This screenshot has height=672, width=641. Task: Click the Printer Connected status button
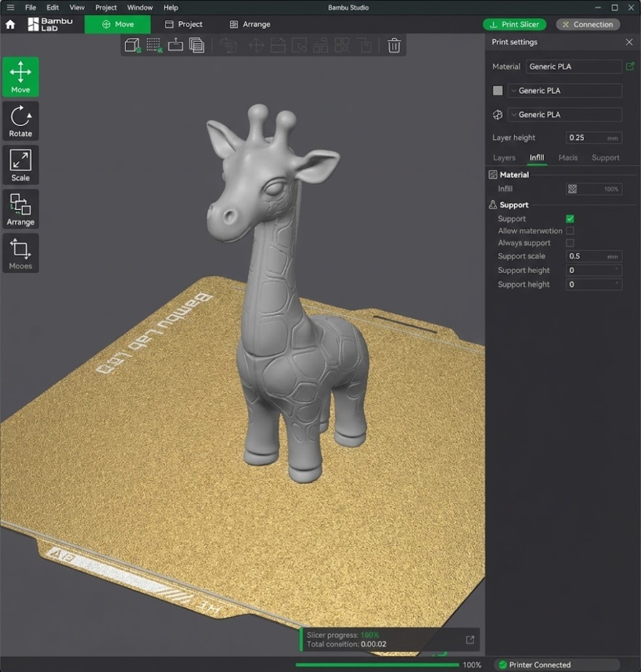[557, 665]
